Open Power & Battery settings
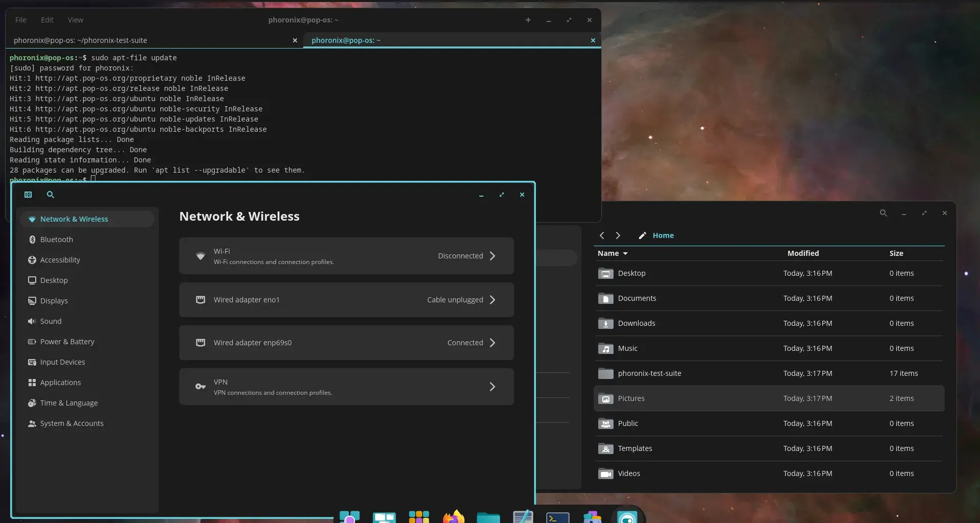 [67, 342]
